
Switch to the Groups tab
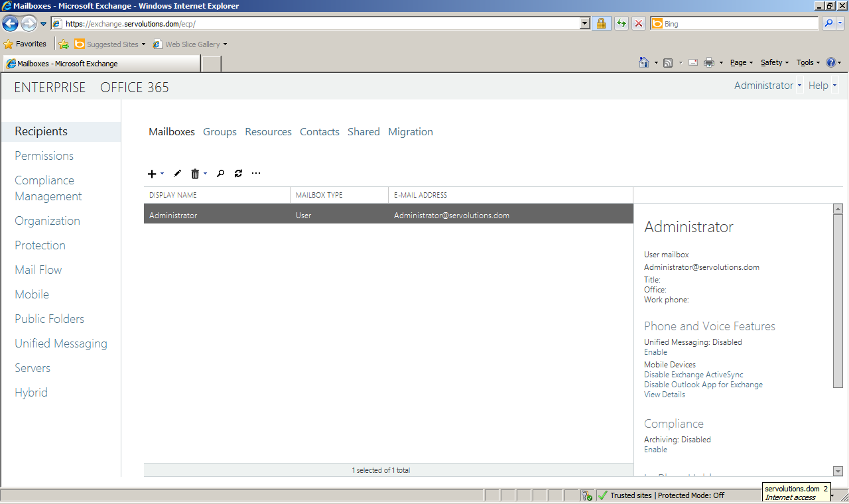pos(220,132)
